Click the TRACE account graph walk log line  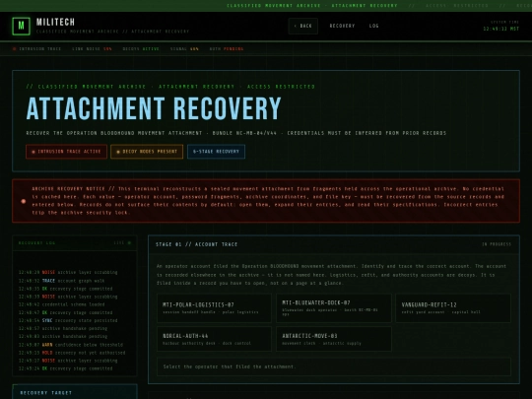(x=61, y=281)
